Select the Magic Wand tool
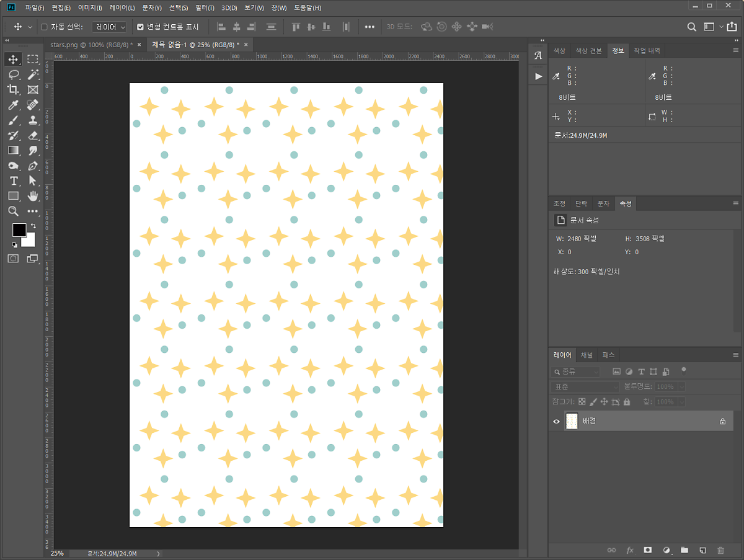The image size is (744, 560). (33, 74)
